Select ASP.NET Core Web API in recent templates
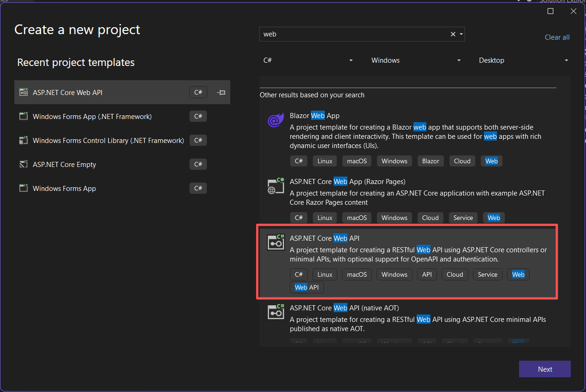586x392 pixels. tap(122, 92)
